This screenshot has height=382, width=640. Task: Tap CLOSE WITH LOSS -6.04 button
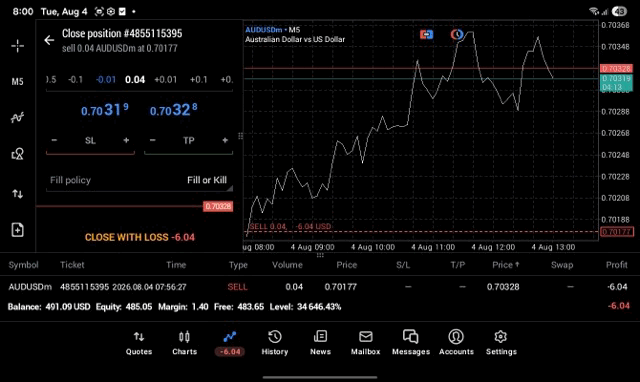[x=140, y=237]
